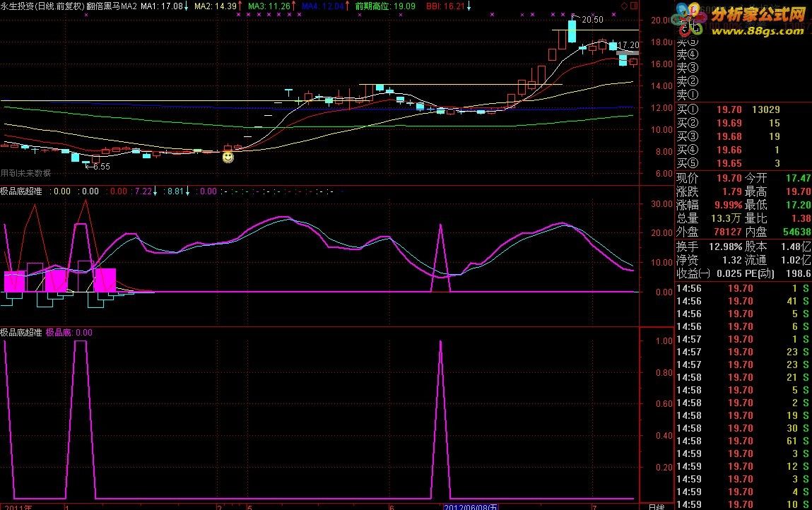Viewport: 812px width, 510px height.
Task: Click the 外盘 value 78127
Action: click(728, 232)
